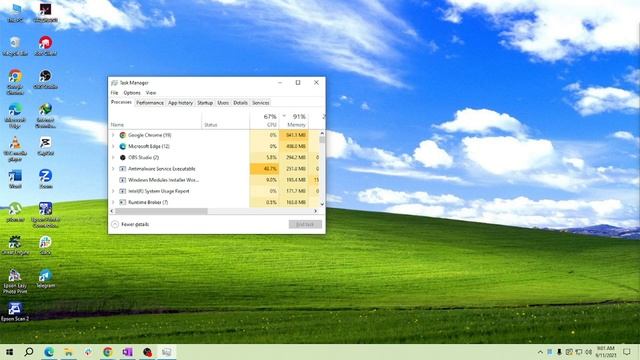Viewport: 640px width, 360px height.
Task: Select the Internet Download Manager desktop icon
Action: pyautogui.click(x=45, y=115)
